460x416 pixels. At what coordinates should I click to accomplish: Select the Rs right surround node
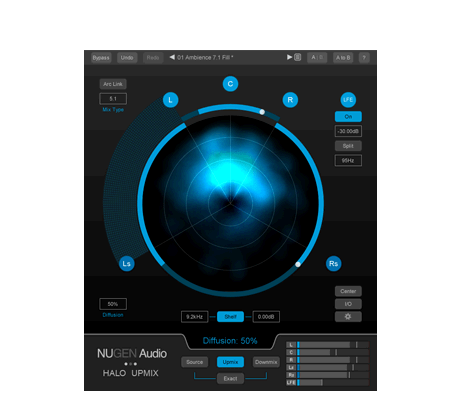click(x=334, y=264)
